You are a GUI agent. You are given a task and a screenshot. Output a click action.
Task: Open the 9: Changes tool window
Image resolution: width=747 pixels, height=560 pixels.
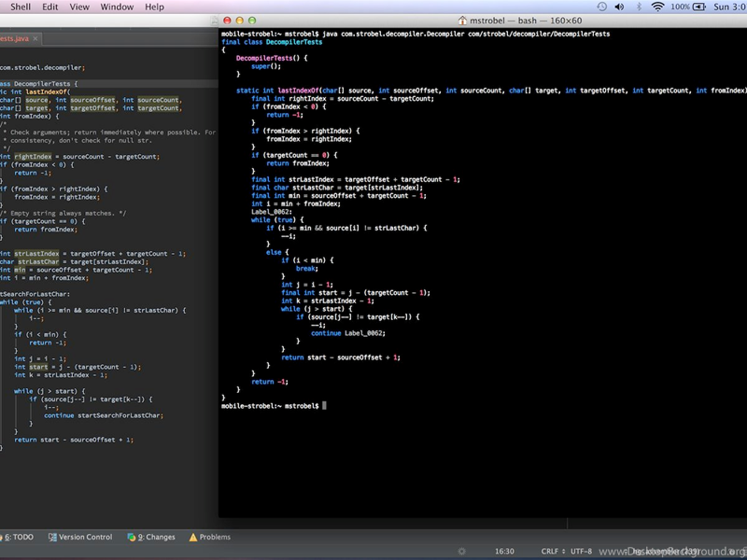coord(151,538)
